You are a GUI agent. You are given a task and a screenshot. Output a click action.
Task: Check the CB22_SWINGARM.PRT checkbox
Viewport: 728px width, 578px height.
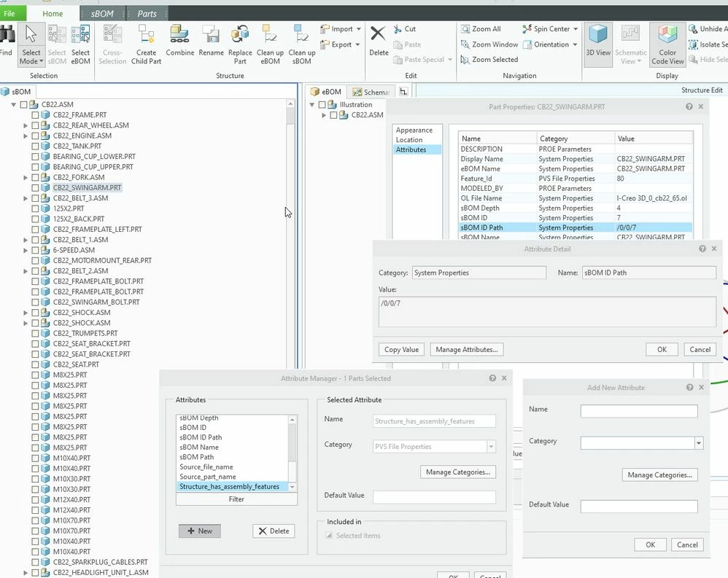click(35, 187)
